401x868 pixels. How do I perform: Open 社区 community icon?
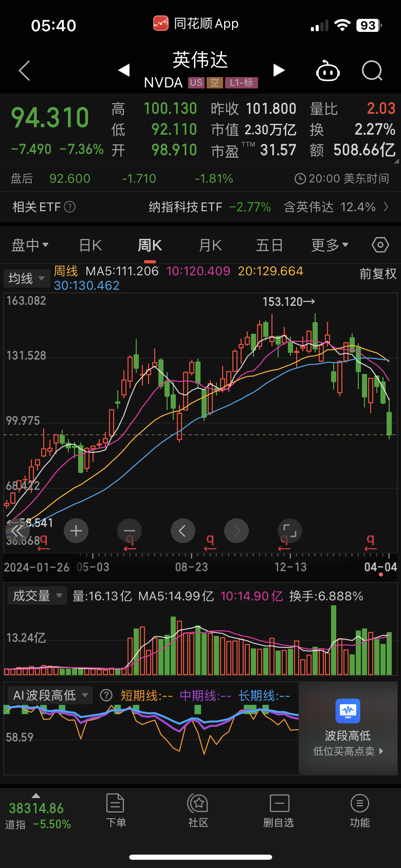point(198,803)
